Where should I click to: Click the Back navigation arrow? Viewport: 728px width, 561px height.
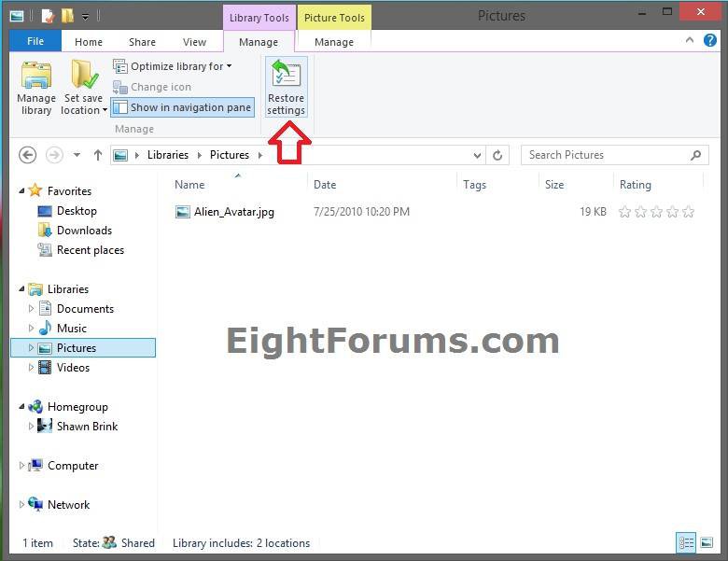pos(28,155)
